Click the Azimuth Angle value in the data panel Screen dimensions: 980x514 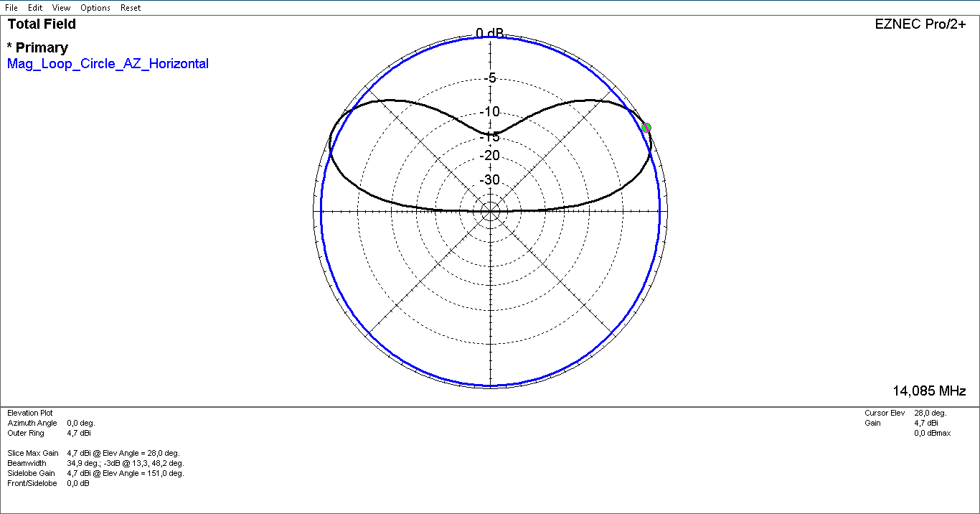pos(80,423)
